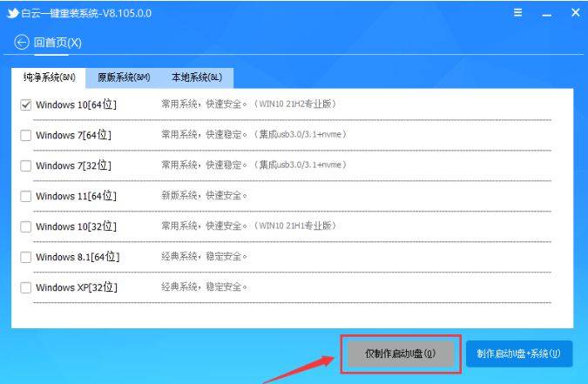This screenshot has height=384, width=588.
Task: Open the 原版系统 tab
Action: (124, 77)
